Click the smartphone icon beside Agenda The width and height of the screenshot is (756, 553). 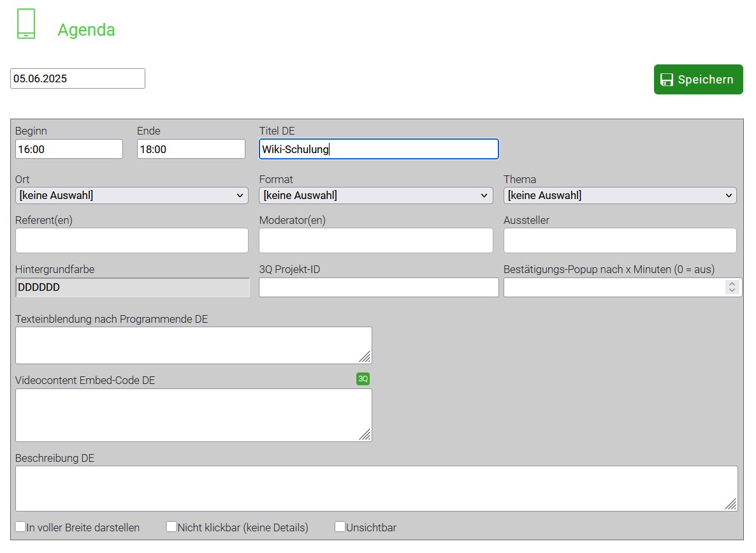[26, 24]
